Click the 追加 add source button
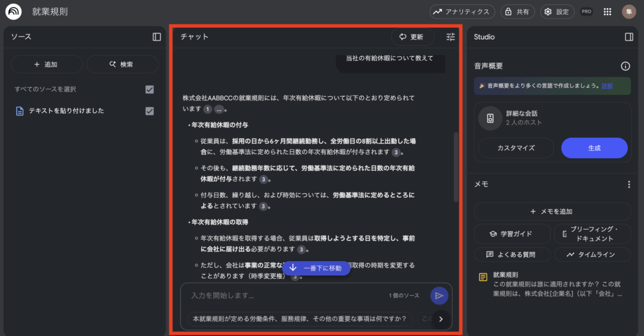 pyautogui.click(x=47, y=65)
